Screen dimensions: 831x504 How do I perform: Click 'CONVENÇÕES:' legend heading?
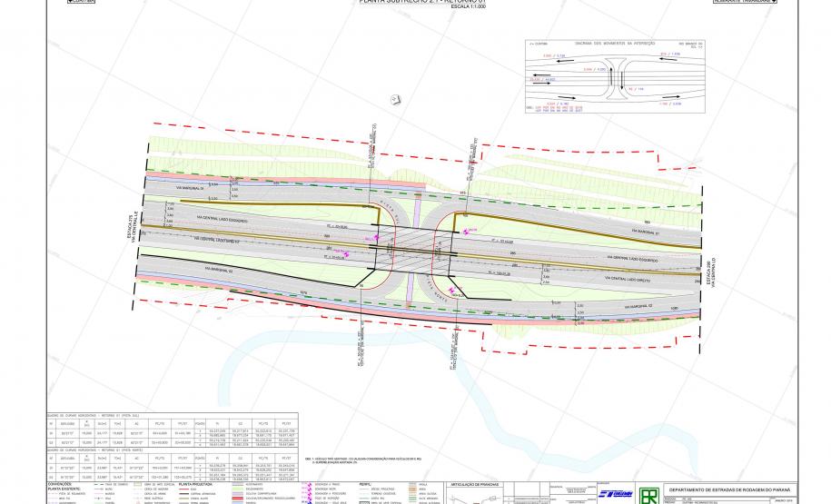tap(60, 484)
